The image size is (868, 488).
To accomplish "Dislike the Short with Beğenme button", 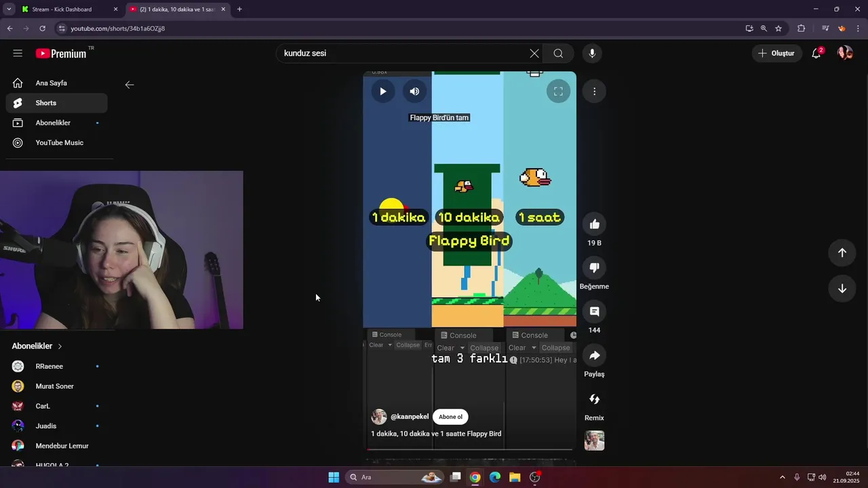I will (x=595, y=268).
